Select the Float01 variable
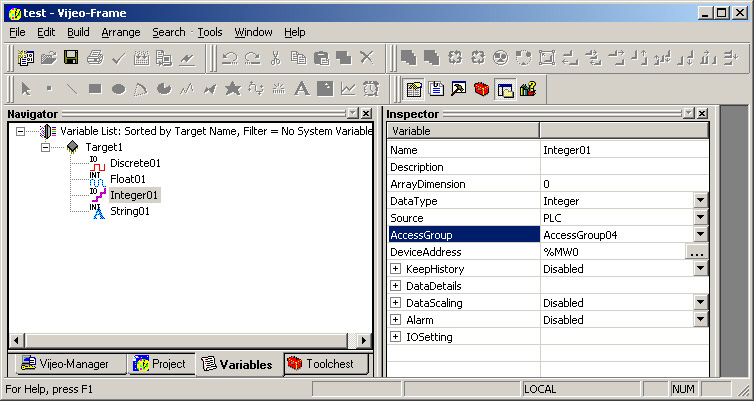 (128, 179)
